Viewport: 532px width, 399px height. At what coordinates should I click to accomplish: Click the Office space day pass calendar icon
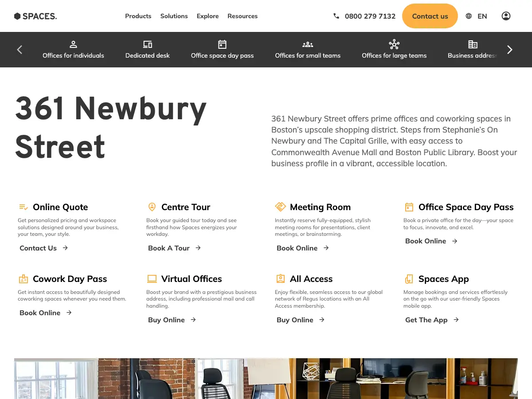pos(223,44)
